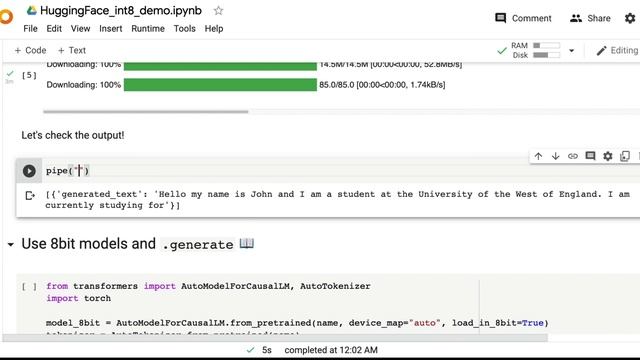640x360 pixels.
Task: Click the Share button
Action: tap(590, 18)
